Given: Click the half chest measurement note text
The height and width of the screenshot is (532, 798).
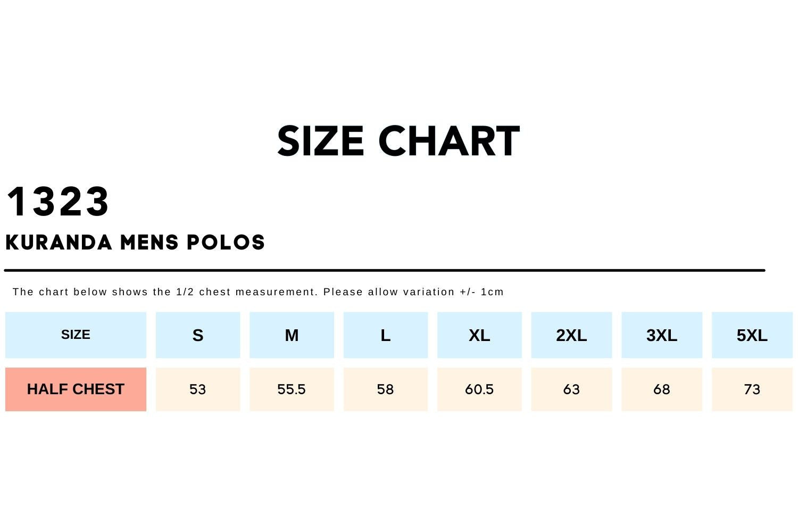Looking at the screenshot, I should coord(258,292).
